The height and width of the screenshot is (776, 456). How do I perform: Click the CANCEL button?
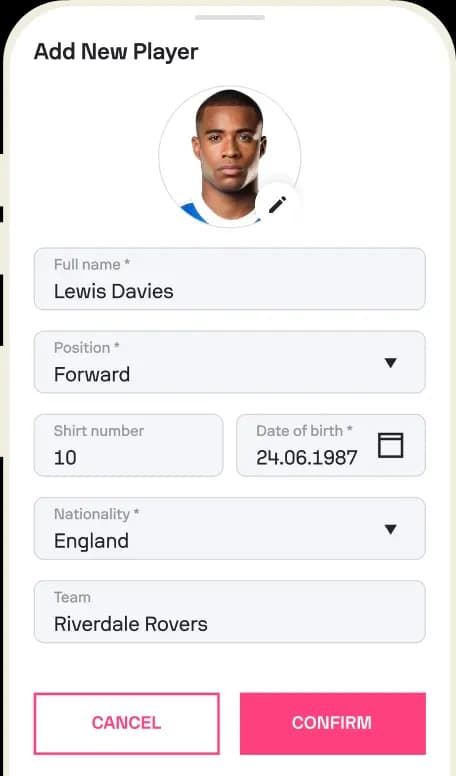tap(127, 723)
